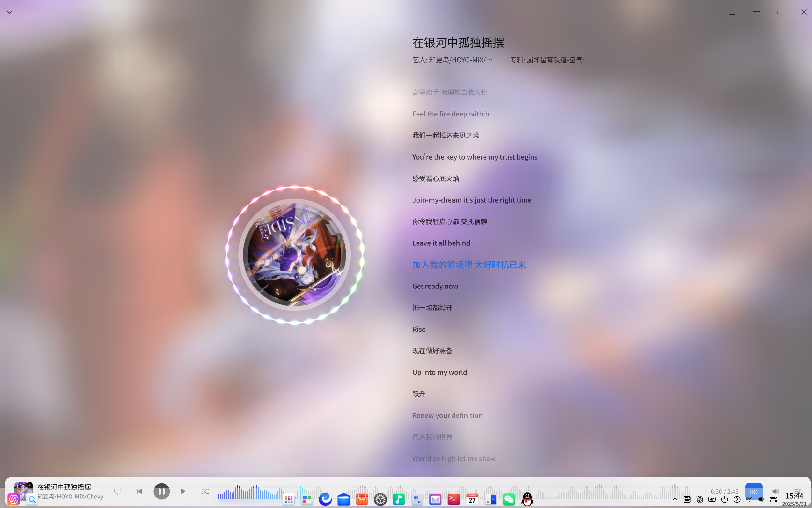Skip to the next track
Image resolution: width=812 pixels, height=508 pixels.
coord(183,491)
